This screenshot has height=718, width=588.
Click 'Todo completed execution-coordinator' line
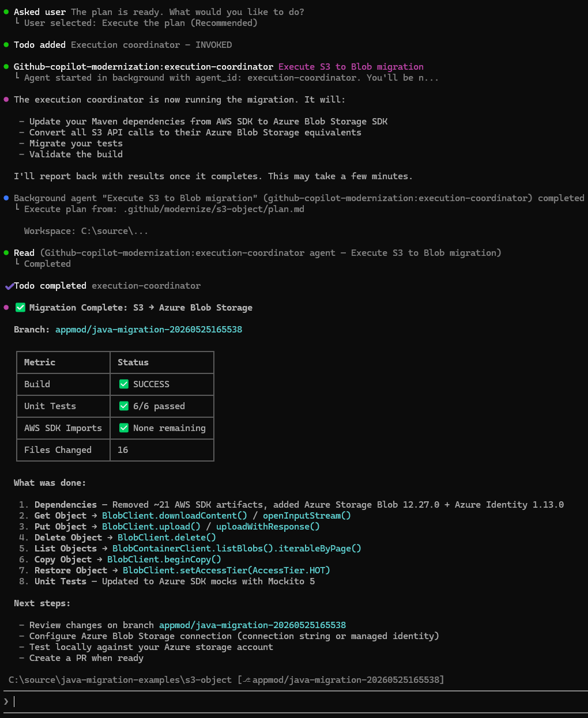(107, 286)
